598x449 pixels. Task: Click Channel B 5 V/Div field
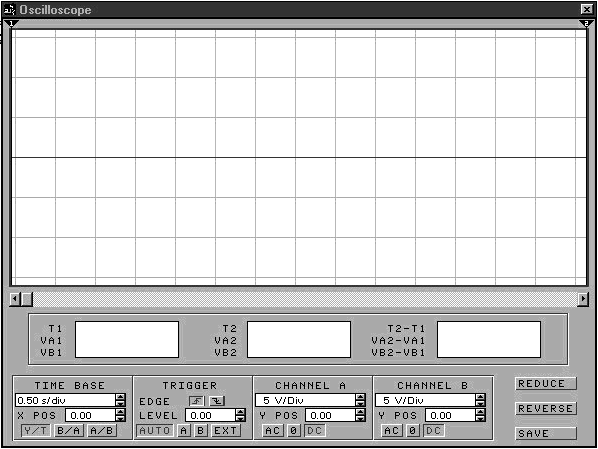click(x=425, y=400)
